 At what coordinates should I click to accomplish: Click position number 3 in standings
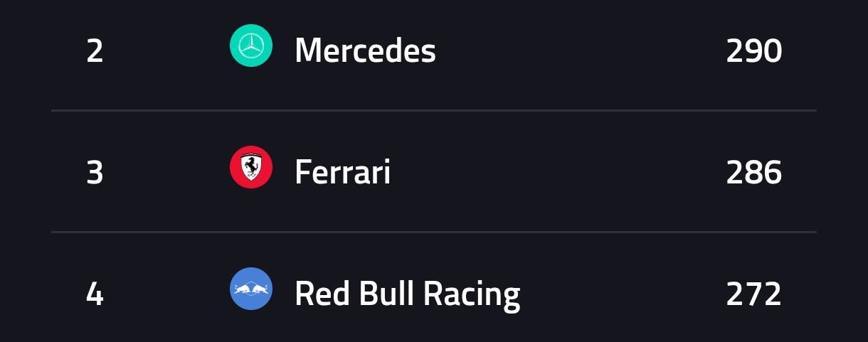(95, 173)
